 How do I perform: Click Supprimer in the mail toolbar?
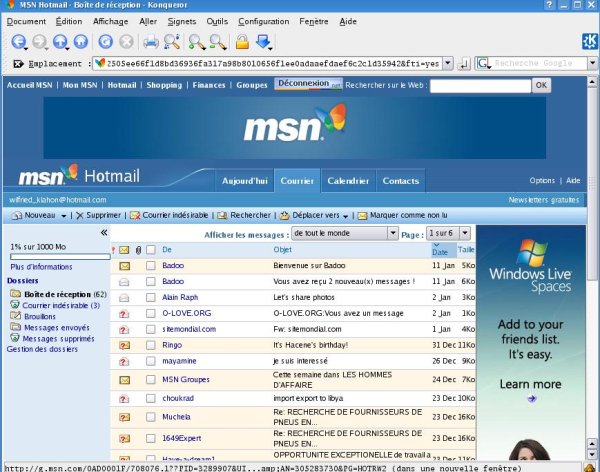98,215
